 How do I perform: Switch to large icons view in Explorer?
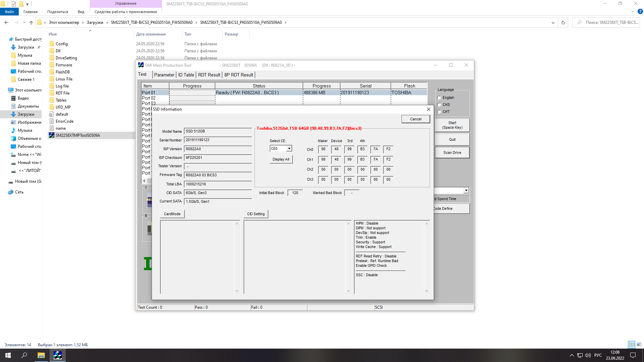[x=639, y=345]
